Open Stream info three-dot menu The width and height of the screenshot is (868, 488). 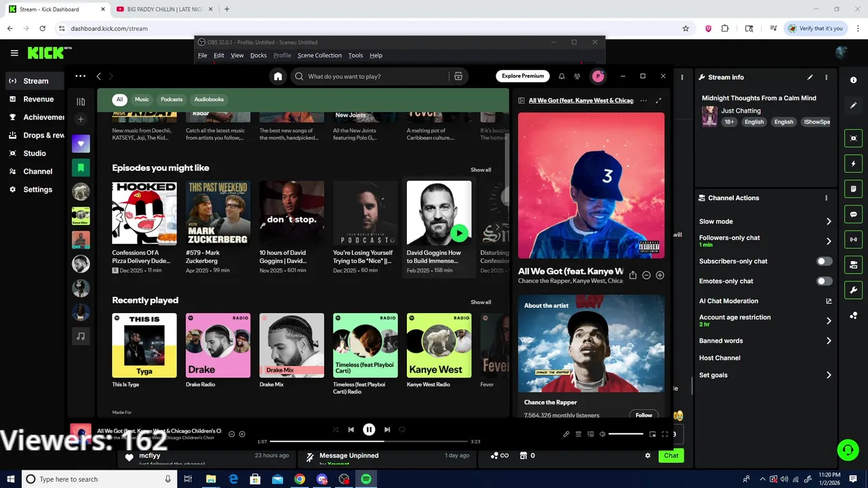click(826, 77)
